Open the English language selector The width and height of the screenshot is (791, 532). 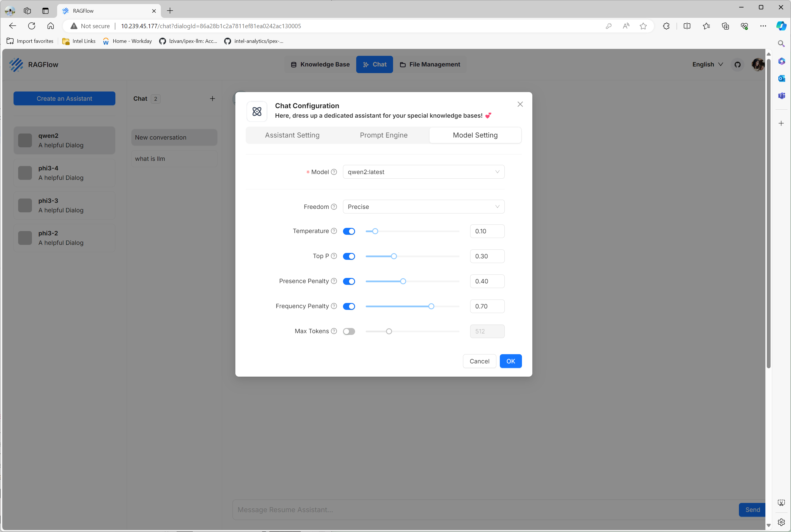click(x=708, y=64)
